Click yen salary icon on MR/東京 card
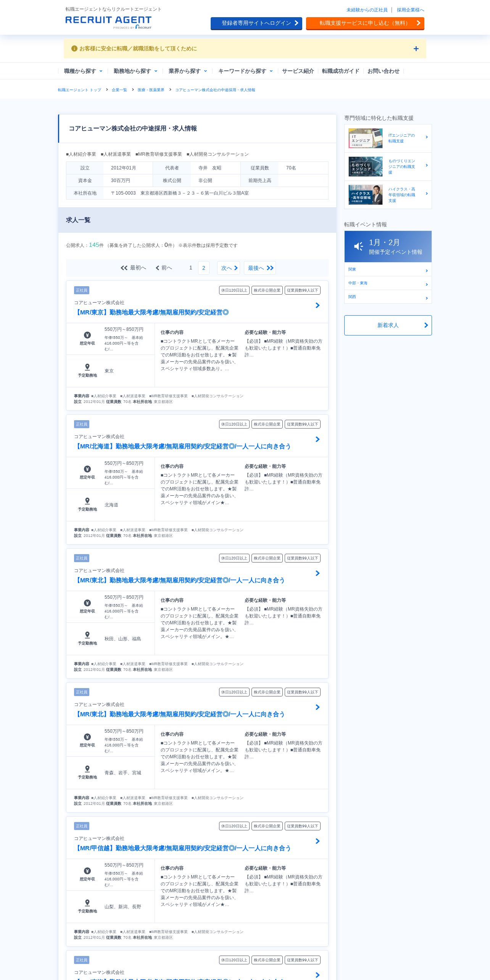Viewport: 490px width, 980px height. click(x=87, y=335)
